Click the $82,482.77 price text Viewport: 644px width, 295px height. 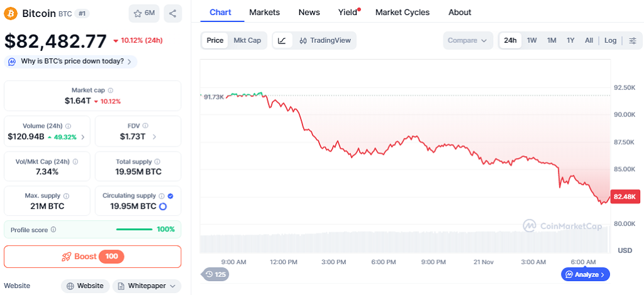click(x=56, y=41)
